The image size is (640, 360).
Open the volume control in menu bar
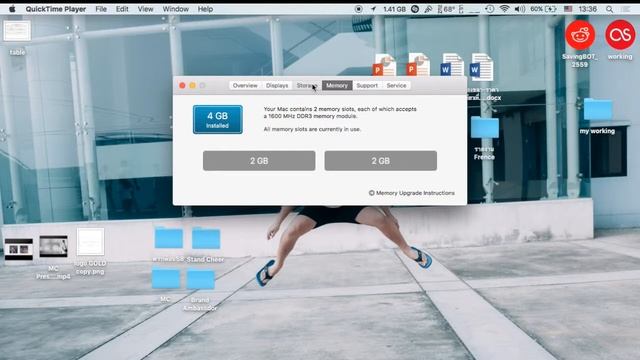tap(520, 9)
